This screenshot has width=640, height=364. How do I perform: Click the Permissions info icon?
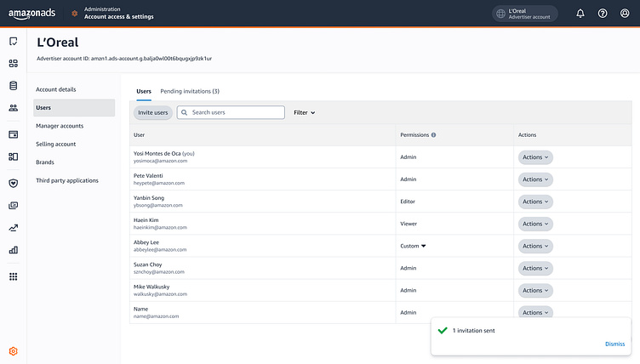[433, 134]
